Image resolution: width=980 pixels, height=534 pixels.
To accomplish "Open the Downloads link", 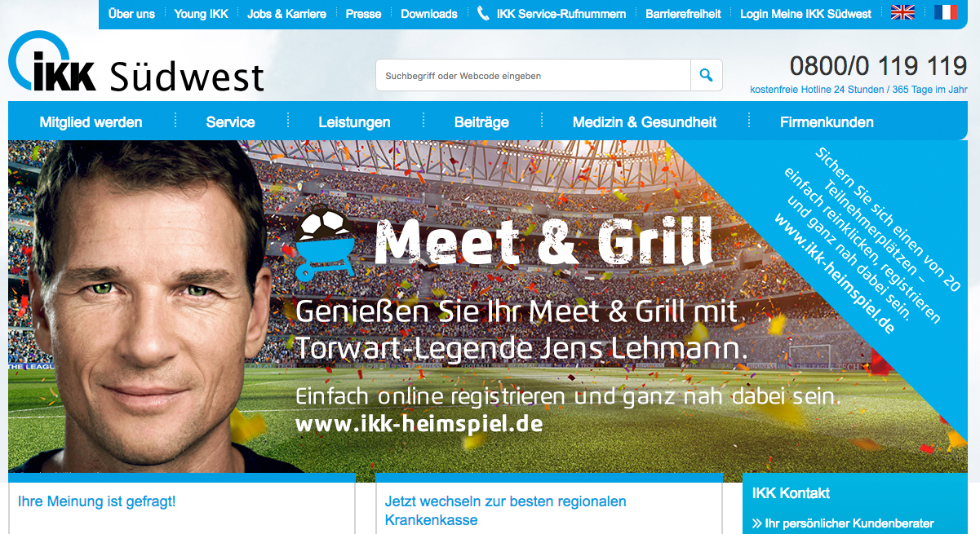I will pos(429,14).
